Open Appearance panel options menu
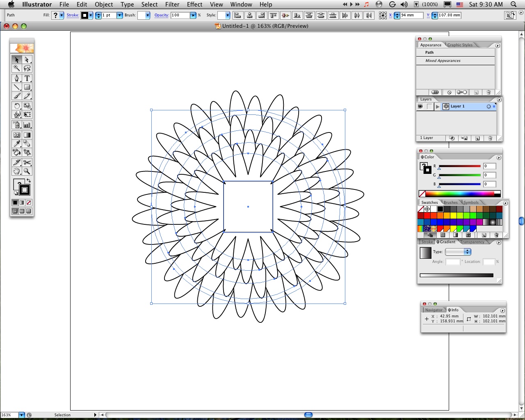525x420 pixels. pyautogui.click(x=498, y=46)
